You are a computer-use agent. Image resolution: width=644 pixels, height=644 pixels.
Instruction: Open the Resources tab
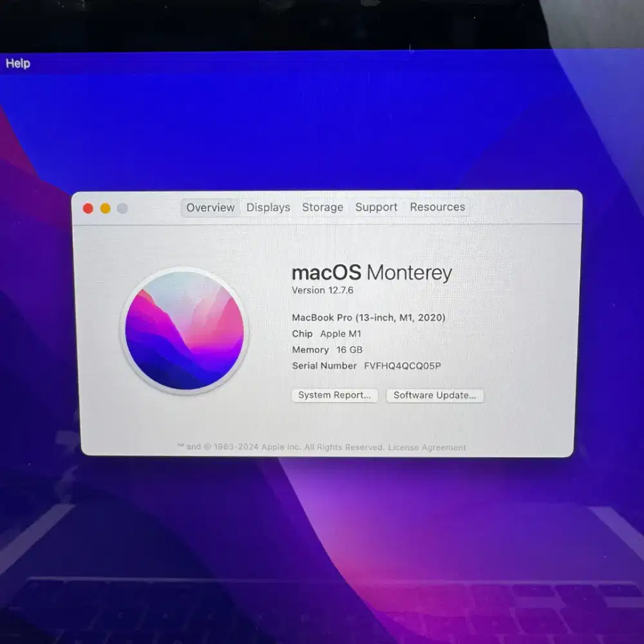[437, 207]
